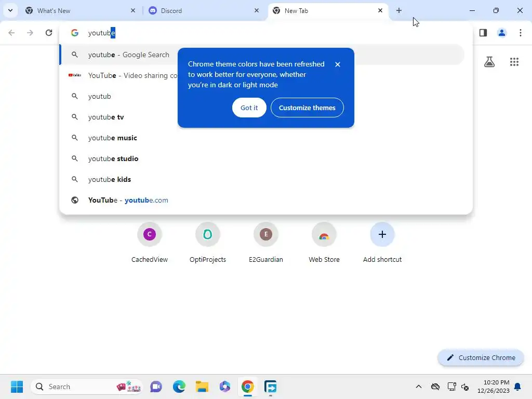Choose 'YouTube - Video sharing' suggestion
Image resolution: width=532 pixels, height=399 pixels.
click(262, 75)
